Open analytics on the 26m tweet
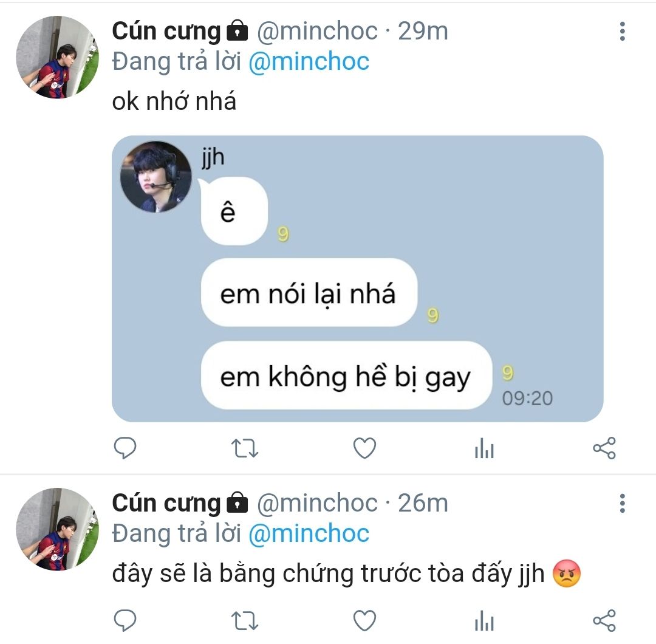Screen dimensions: 656x644 tap(485, 620)
